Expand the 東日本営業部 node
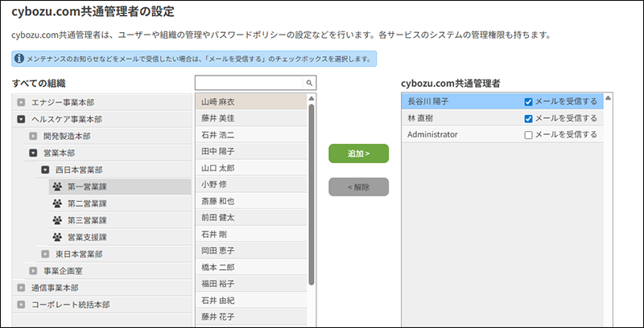Image resolution: width=644 pixels, height=328 pixels. [x=45, y=254]
